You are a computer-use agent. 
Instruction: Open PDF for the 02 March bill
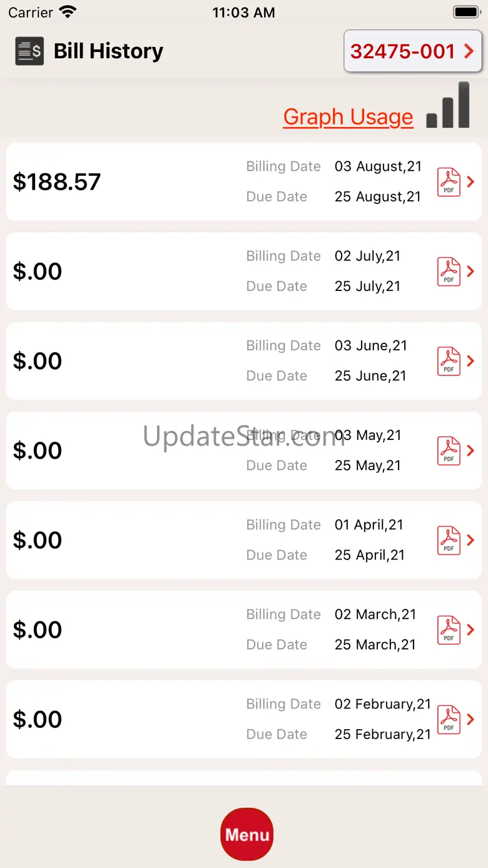click(x=449, y=630)
